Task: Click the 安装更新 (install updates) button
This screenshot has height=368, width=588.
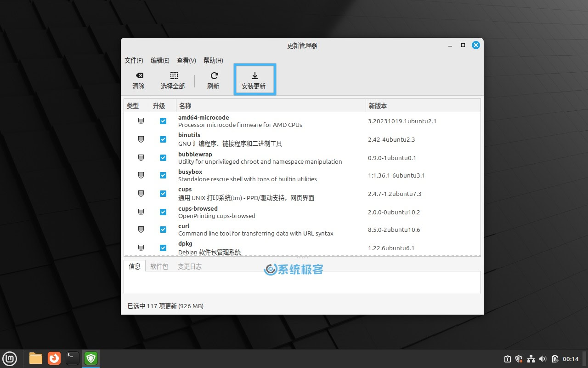Action: 254,80
